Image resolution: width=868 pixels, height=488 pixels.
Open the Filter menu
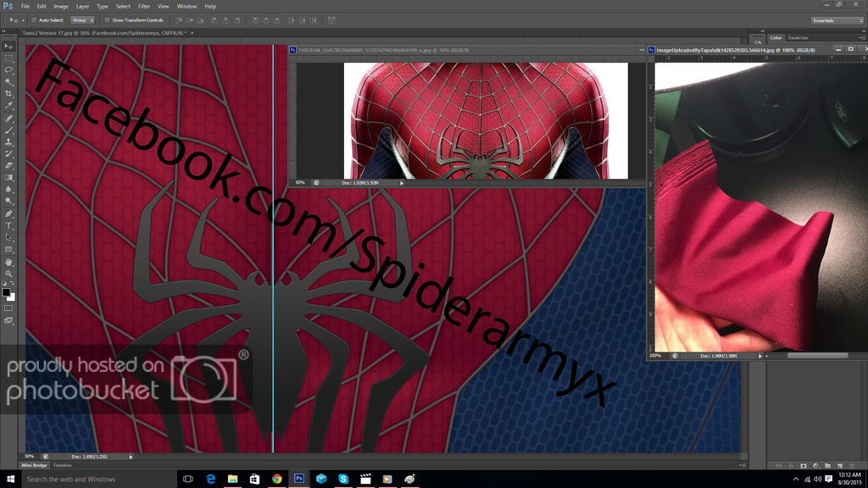pyautogui.click(x=144, y=6)
